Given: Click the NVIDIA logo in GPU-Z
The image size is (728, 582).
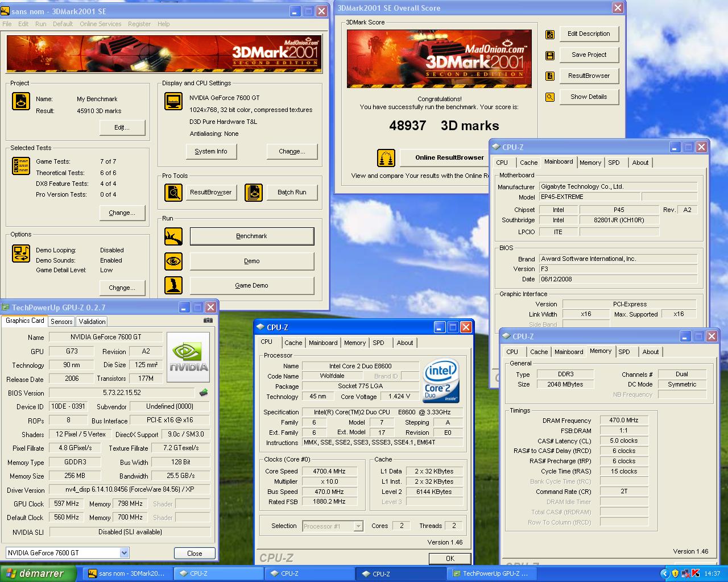Looking at the screenshot, I should coord(189,357).
